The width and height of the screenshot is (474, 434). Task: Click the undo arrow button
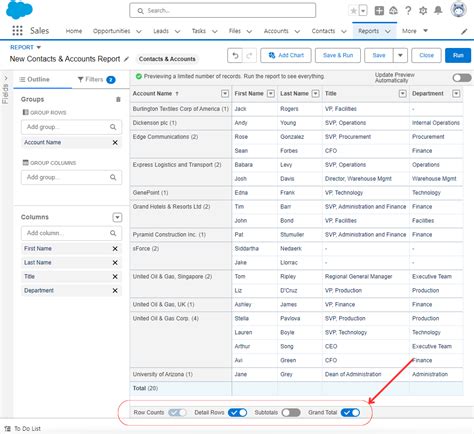(235, 55)
